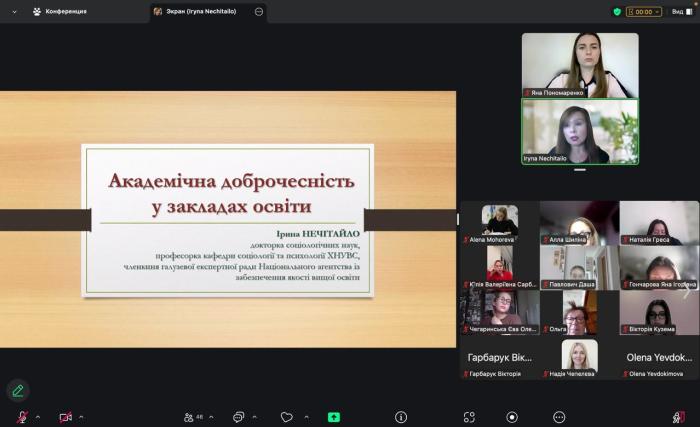Leave the meeting with red exit button
The width and height of the screenshot is (700, 427).
pyautogui.click(x=679, y=417)
